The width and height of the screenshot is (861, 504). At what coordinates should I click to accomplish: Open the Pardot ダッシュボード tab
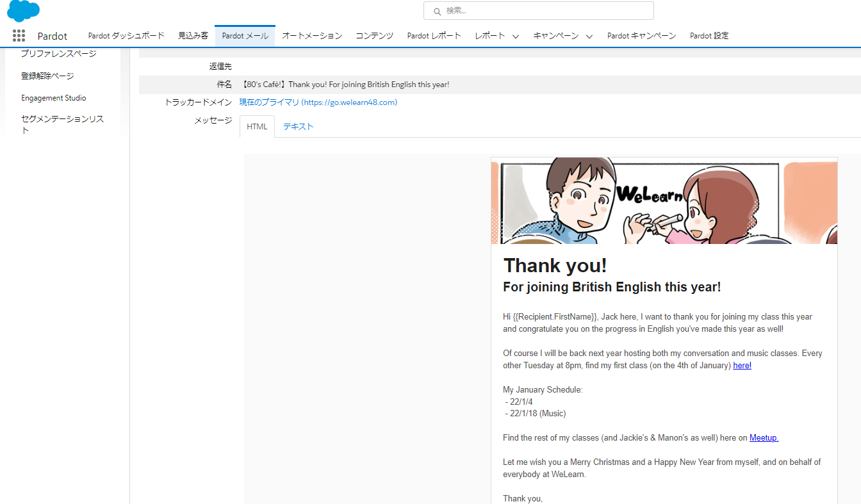coord(126,36)
